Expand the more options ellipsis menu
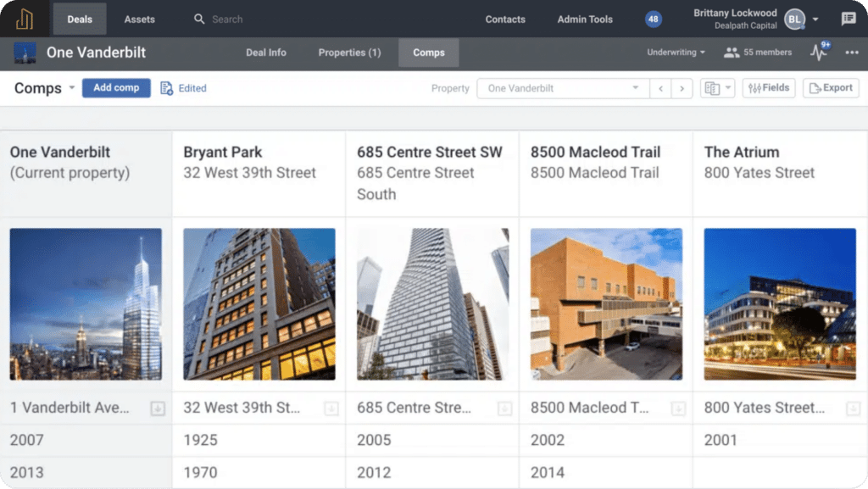868x489 pixels. coord(852,52)
